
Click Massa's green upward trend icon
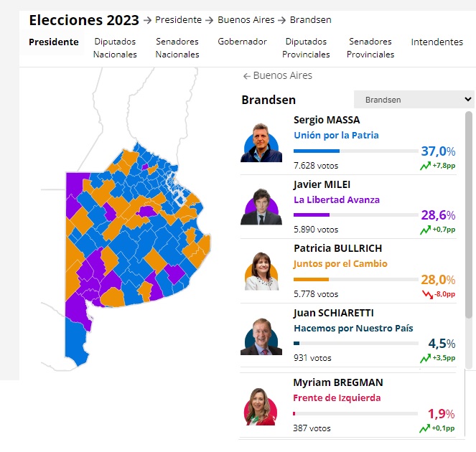(425, 166)
